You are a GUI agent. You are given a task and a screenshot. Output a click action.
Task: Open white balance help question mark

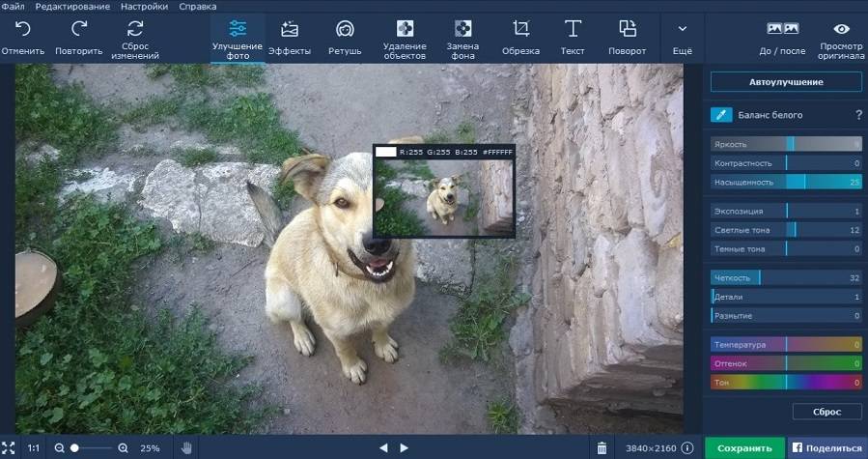click(x=858, y=115)
